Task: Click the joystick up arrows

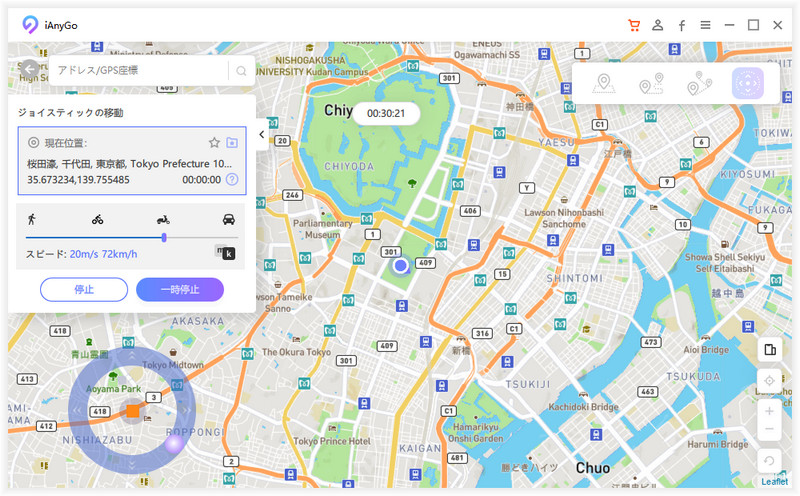Action: pos(132,356)
